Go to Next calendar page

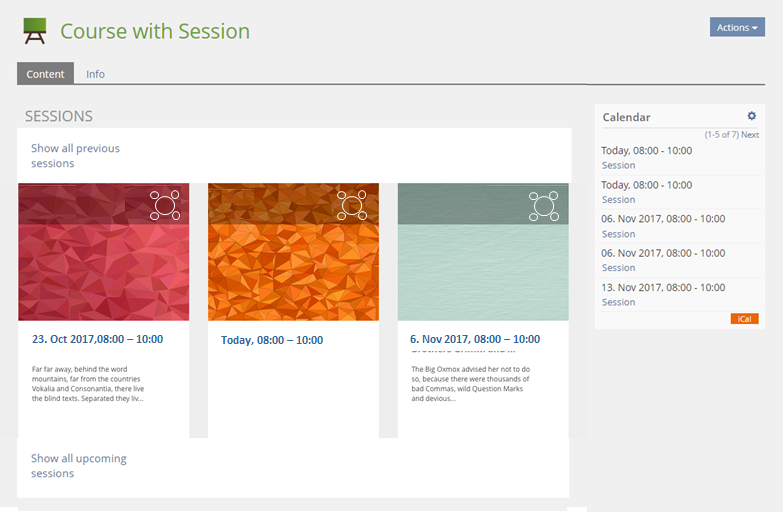[750, 135]
